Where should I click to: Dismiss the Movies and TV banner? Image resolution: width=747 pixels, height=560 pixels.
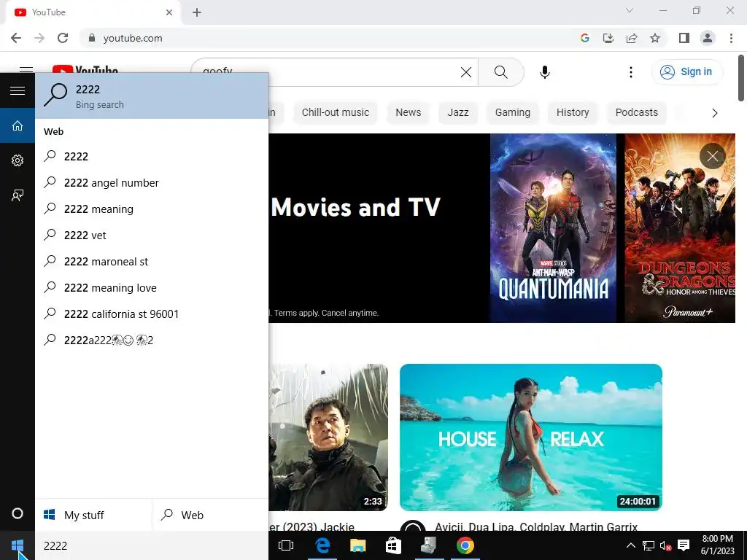712,156
